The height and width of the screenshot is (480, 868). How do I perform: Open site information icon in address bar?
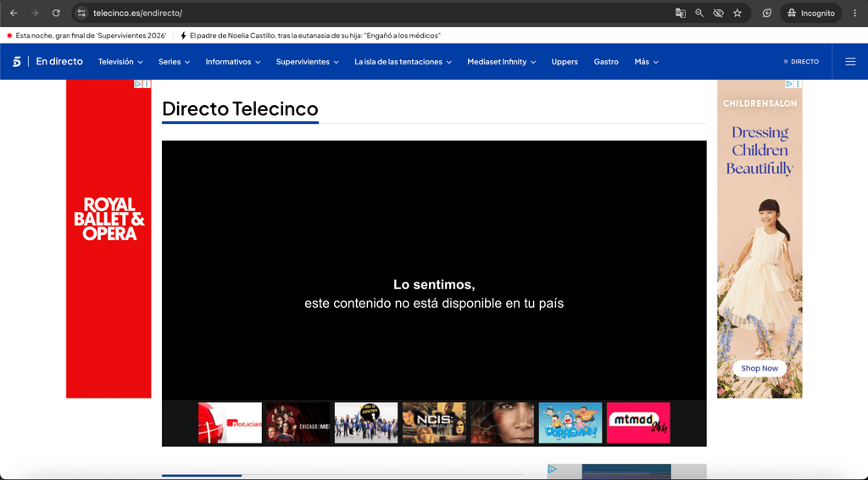pos(81,13)
